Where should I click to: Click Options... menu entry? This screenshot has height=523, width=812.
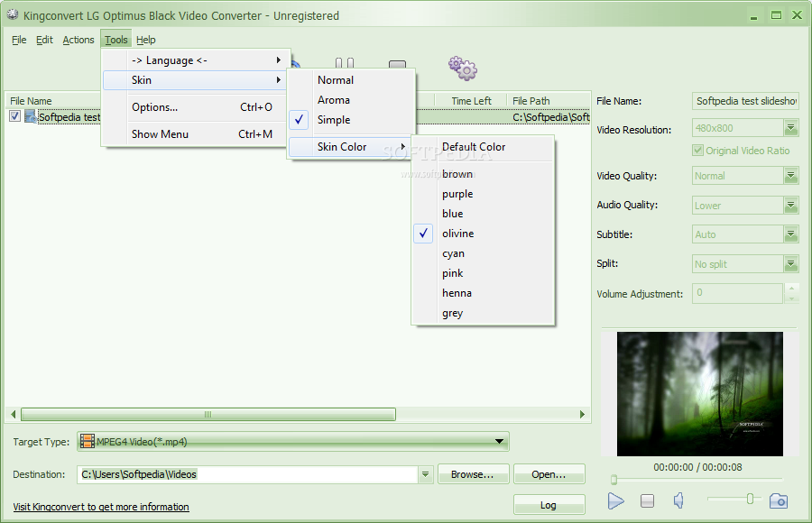point(195,107)
